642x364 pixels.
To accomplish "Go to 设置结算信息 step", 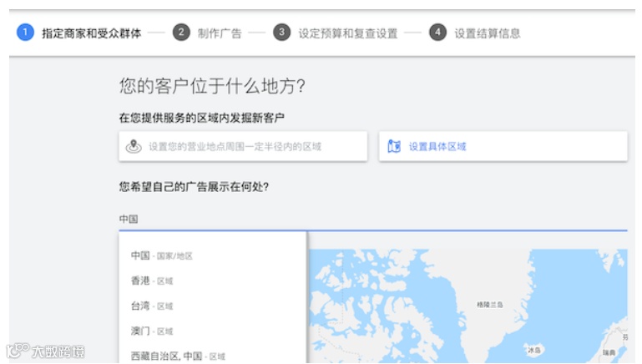I will tap(488, 33).
